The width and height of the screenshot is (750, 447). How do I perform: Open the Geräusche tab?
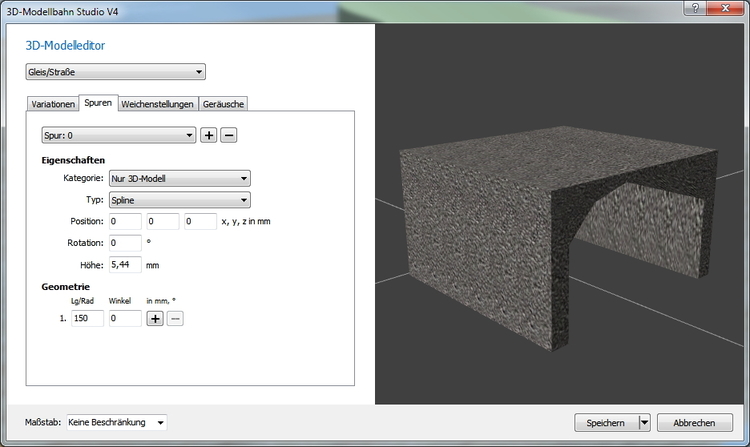coord(222,104)
